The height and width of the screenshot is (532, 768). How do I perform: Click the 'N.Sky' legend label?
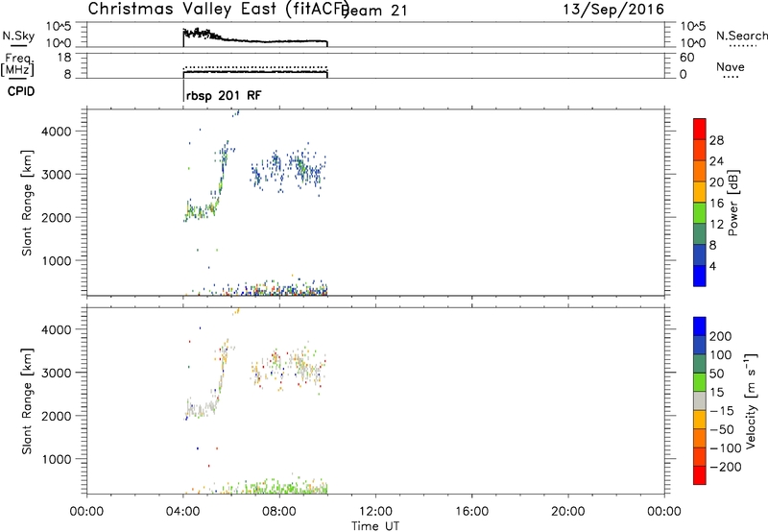18,36
